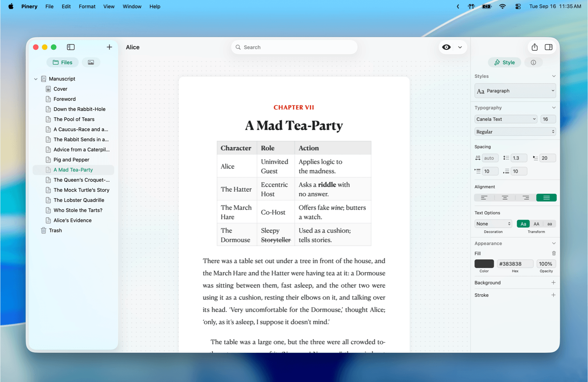Image resolution: width=588 pixels, height=382 pixels.
Task: Select the images view next to Files
Action: pyautogui.click(x=91, y=62)
